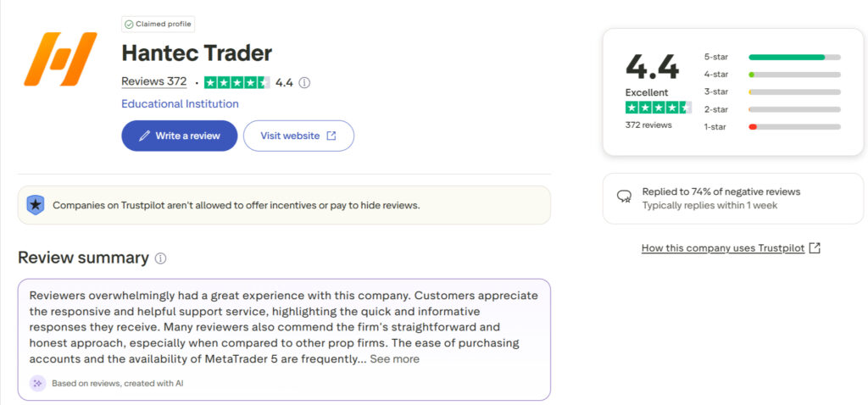The height and width of the screenshot is (405, 868).
Task: Click the 2-star rating row
Action: tap(771, 109)
